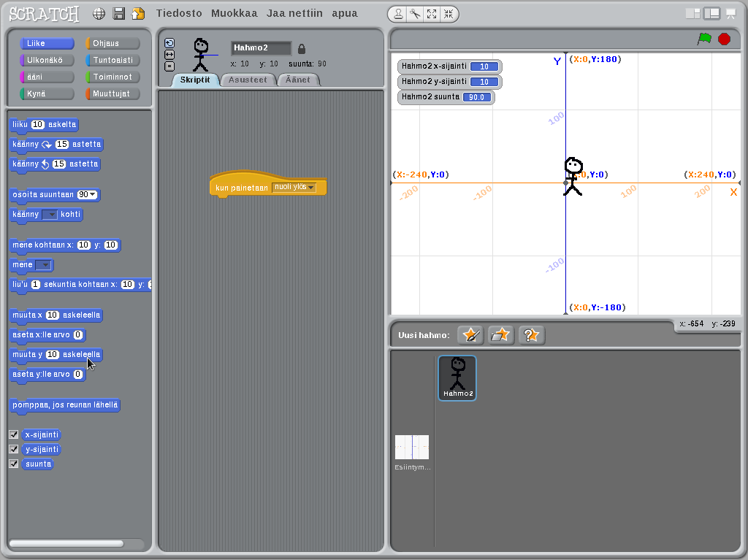Click the green flag start icon
The width and height of the screenshot is (748, 560).
[x=704, y=39]
